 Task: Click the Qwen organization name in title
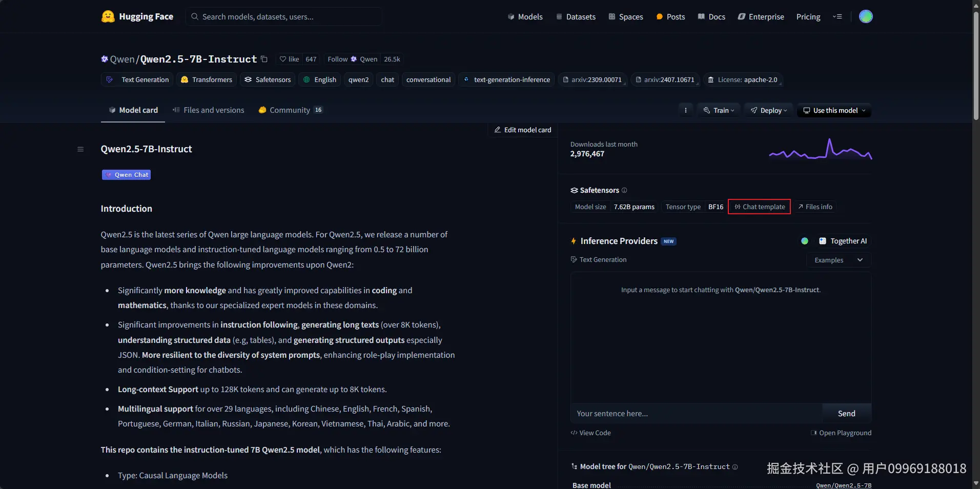122,59
